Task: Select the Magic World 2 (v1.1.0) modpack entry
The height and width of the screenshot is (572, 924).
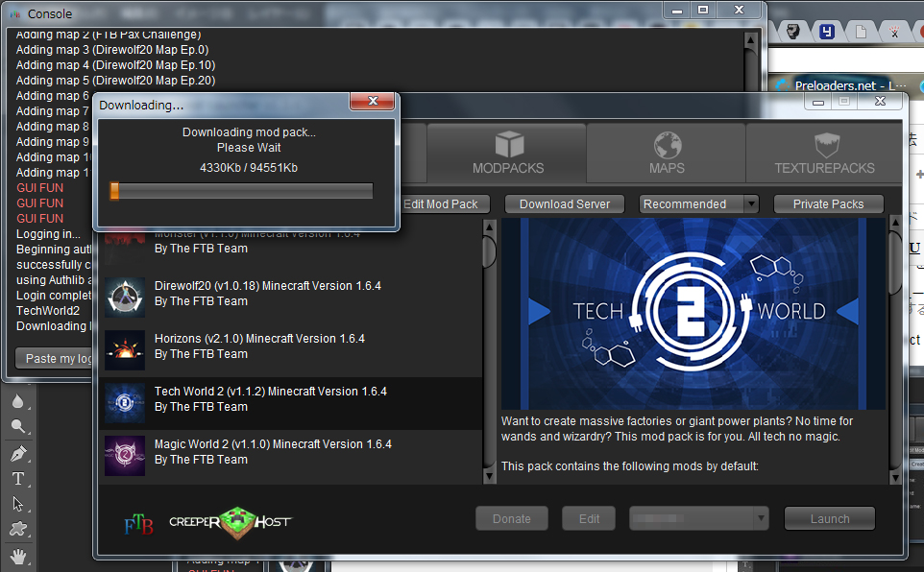Action: click(291, 456)
